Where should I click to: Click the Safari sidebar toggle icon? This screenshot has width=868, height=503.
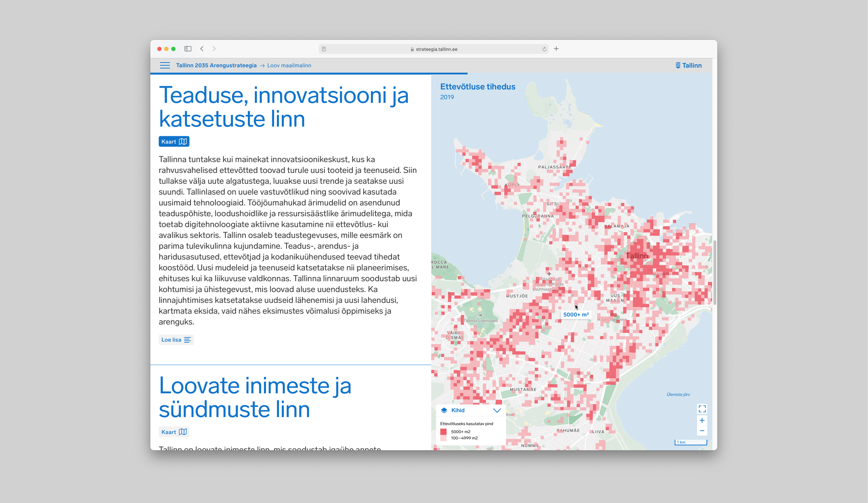coord(188,49)
